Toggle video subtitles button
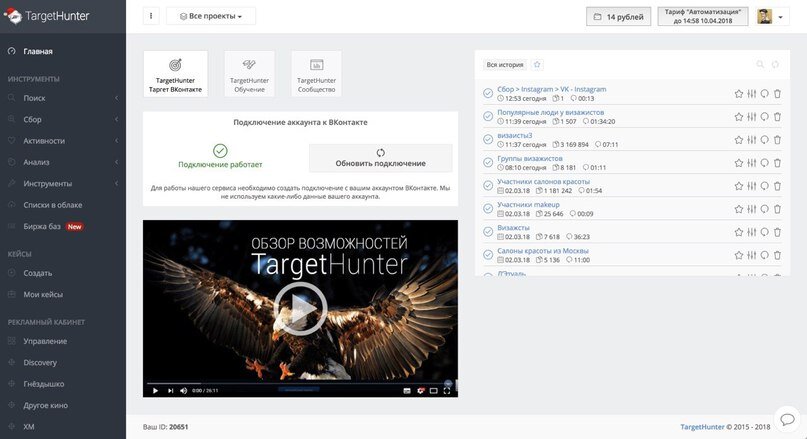 [407, 391]
